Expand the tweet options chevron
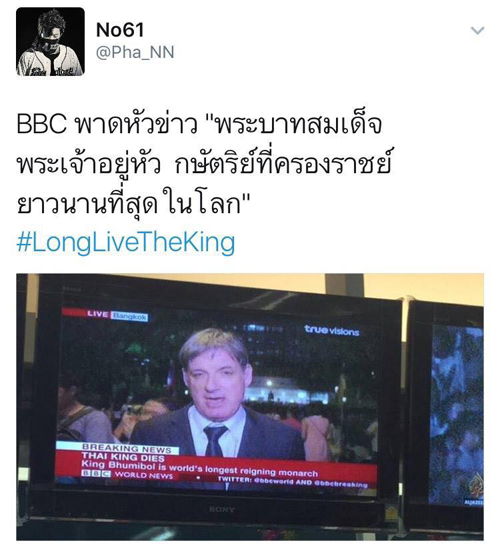 (x=477, y=31)
